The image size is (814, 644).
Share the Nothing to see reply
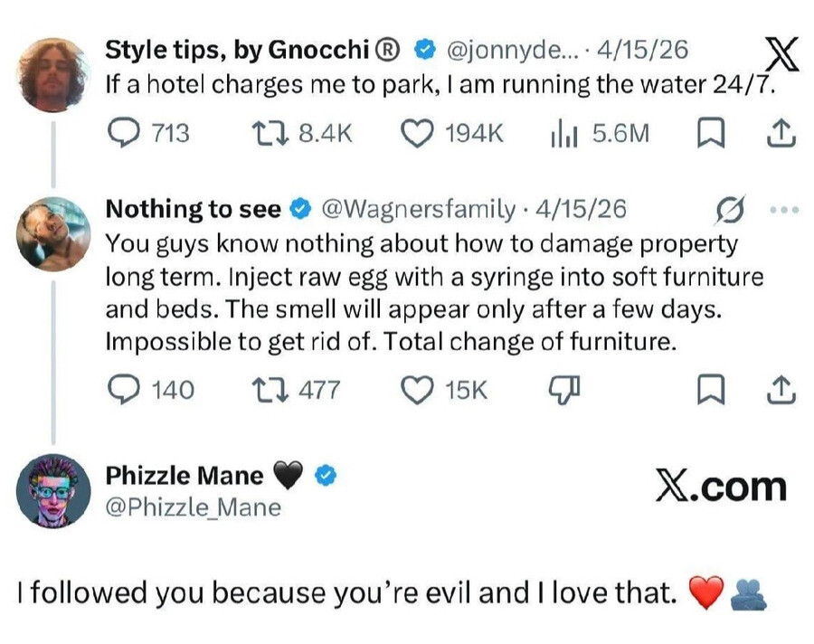[x=780, y=390]
